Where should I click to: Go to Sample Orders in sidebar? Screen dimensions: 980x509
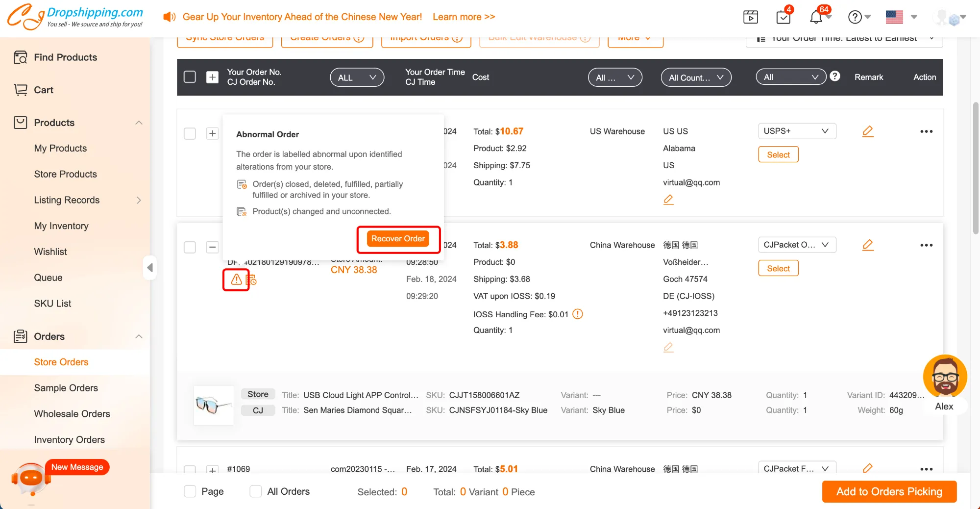pyautogui.click(x=66, y=388)
